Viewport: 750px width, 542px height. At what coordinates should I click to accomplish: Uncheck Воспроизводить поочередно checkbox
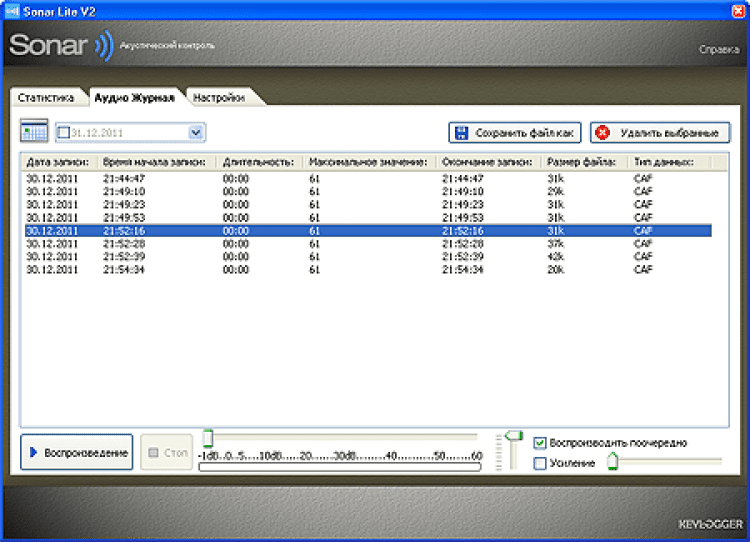540,443
